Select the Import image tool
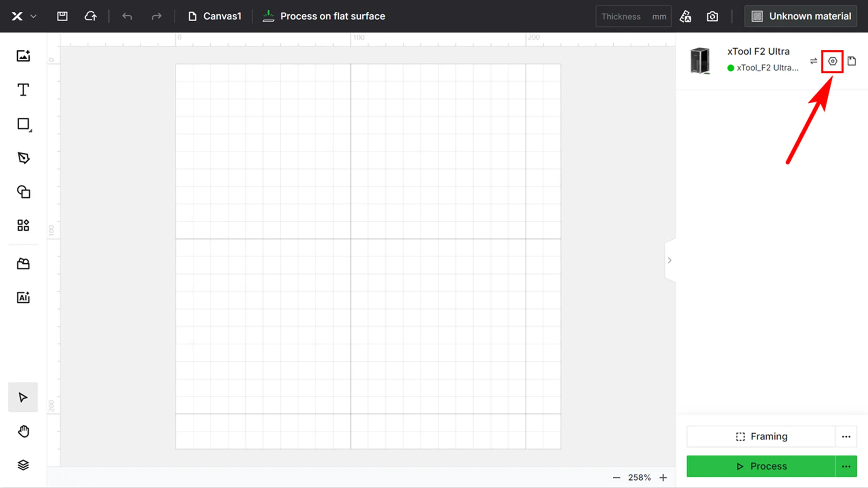This screenshot has height=488, width=868. (23, 56)
